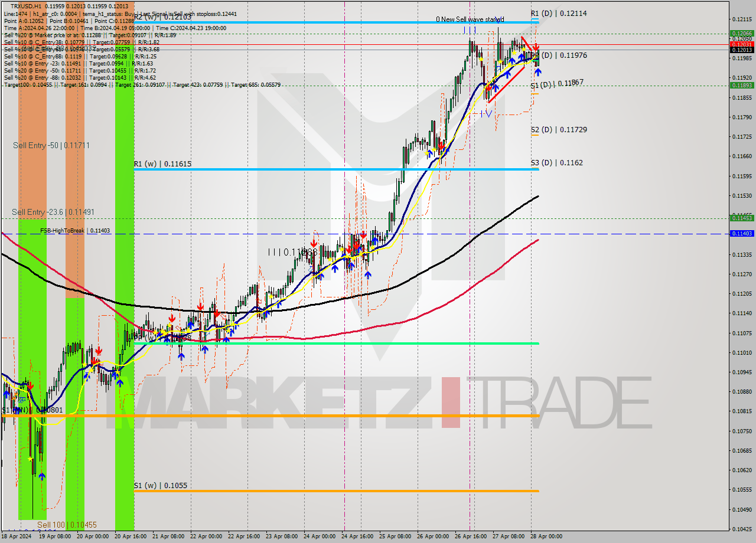Click the 'Sell 100 | 0.10455' label
Image resolution: width=756 pixels, height=543 pixels.
point(67,525)
